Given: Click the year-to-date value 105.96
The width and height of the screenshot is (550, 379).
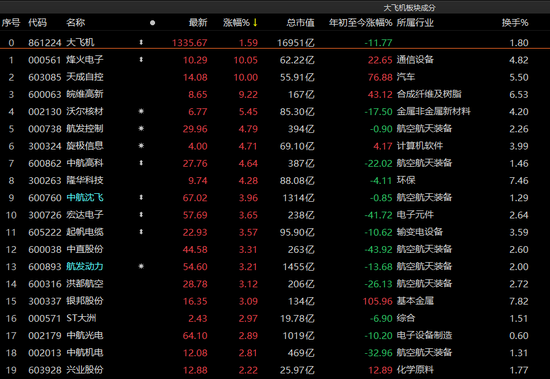Looking at the screenshot, I should (377, 301).
